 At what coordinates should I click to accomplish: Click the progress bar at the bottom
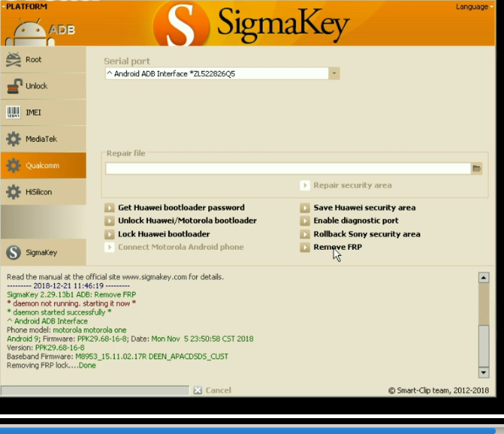(x=95, y=390)
